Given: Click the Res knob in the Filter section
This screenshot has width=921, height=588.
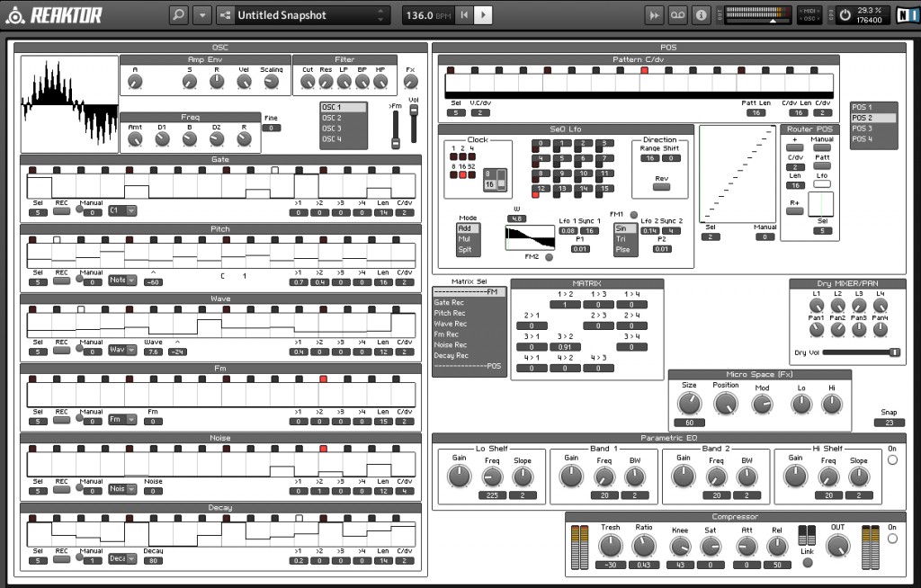Looking at the screenshot, I should (x=326, y=82).
